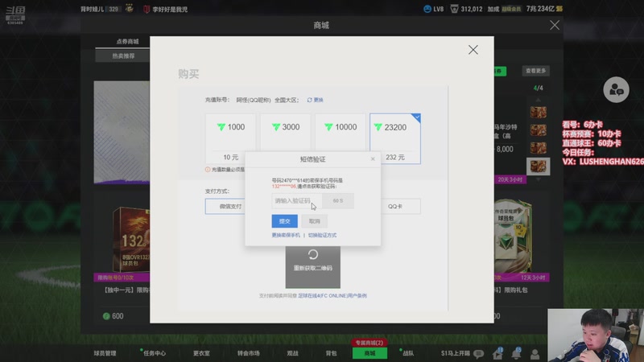The width and height of the screenshot is (644, 362).
Task: Close the 商城 window using the top X
Action: [x=555, y=25]
